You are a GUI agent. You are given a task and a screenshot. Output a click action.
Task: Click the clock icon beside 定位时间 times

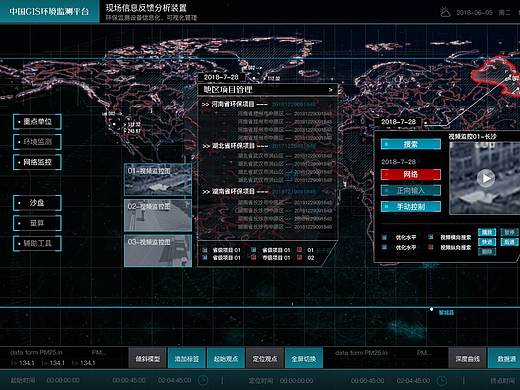pyautogui.click(x=442, y=380)
